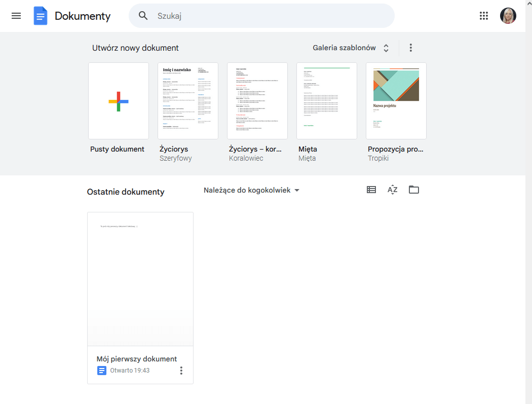This screenshot has width=532, height=404.
Task: Expand the Galeria szablonów gallery
Action: click(x=351, y=48)
